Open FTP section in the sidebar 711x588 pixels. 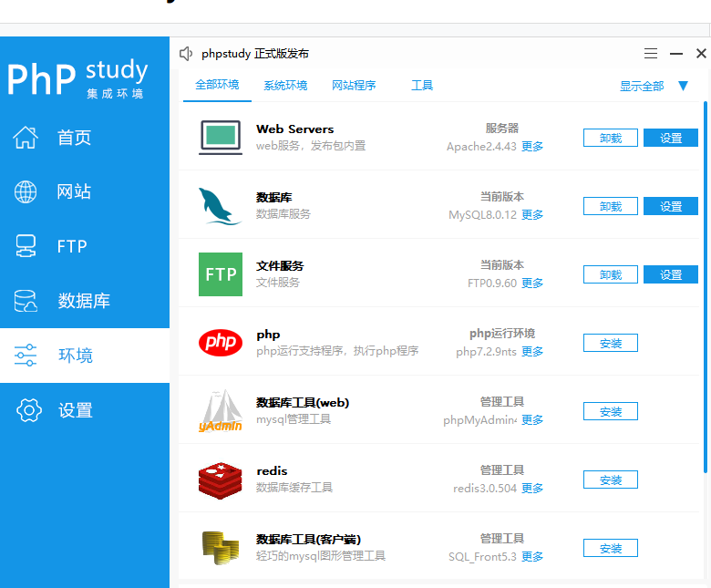[x=85, y=246]
